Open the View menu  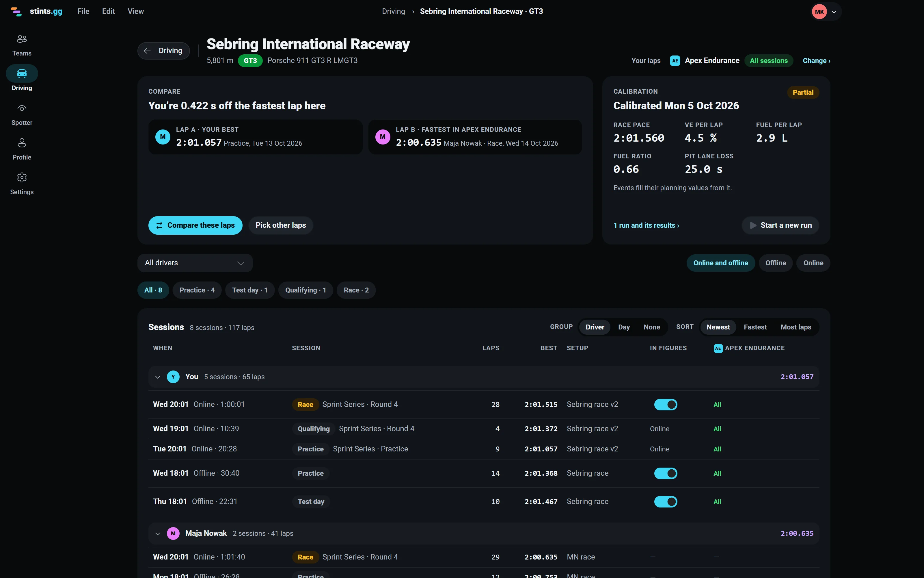click(x=135, y=12)
